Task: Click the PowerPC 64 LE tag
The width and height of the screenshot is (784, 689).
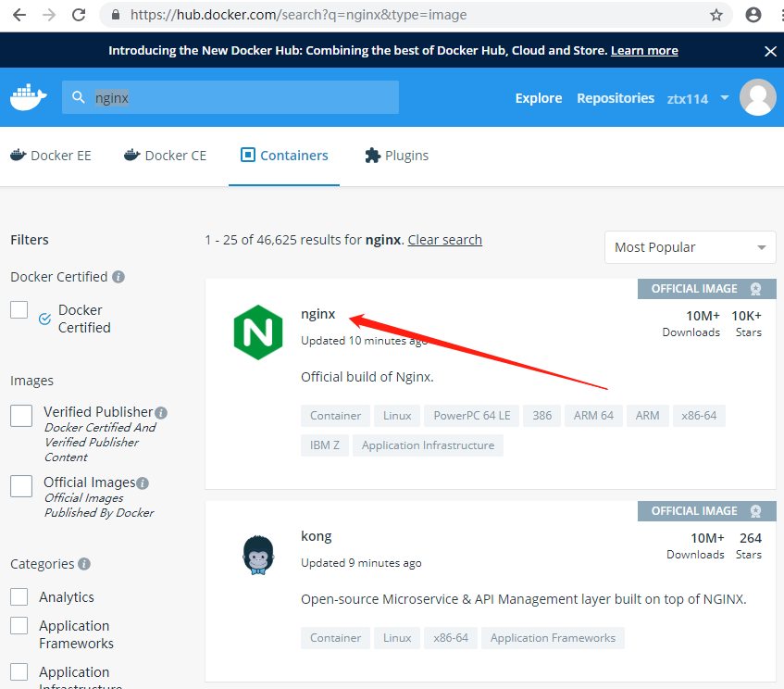Action: pos(471,416)
